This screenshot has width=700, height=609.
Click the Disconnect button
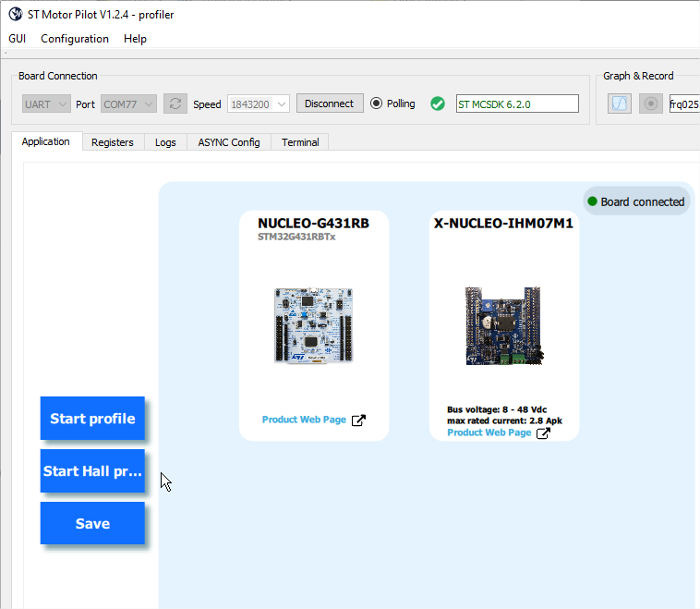330,104
